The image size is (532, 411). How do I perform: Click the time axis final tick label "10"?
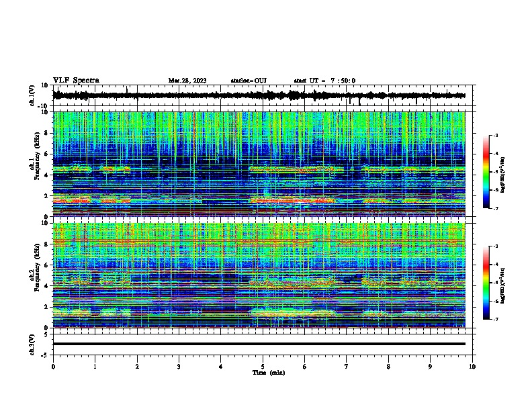[x=472, y=367]
